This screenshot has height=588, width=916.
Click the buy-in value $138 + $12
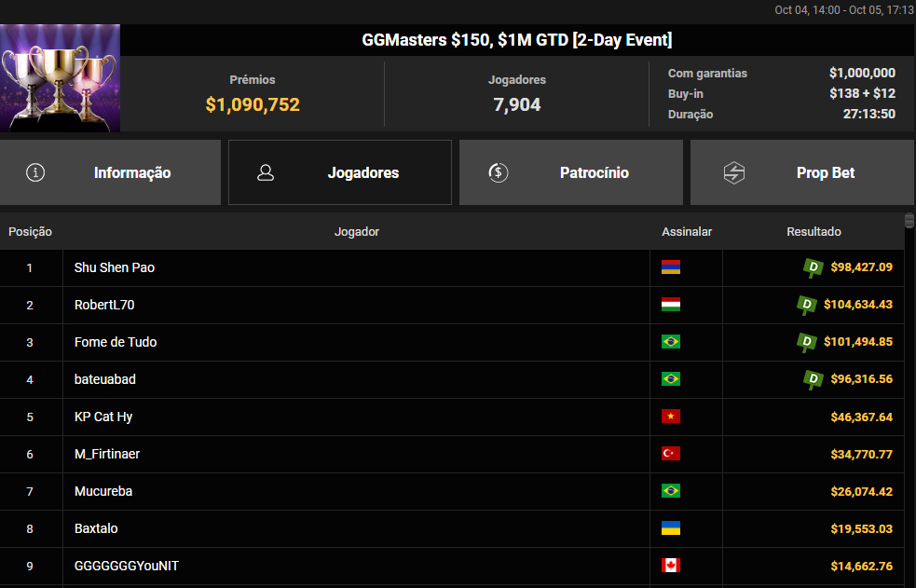[x=862, y=93]
